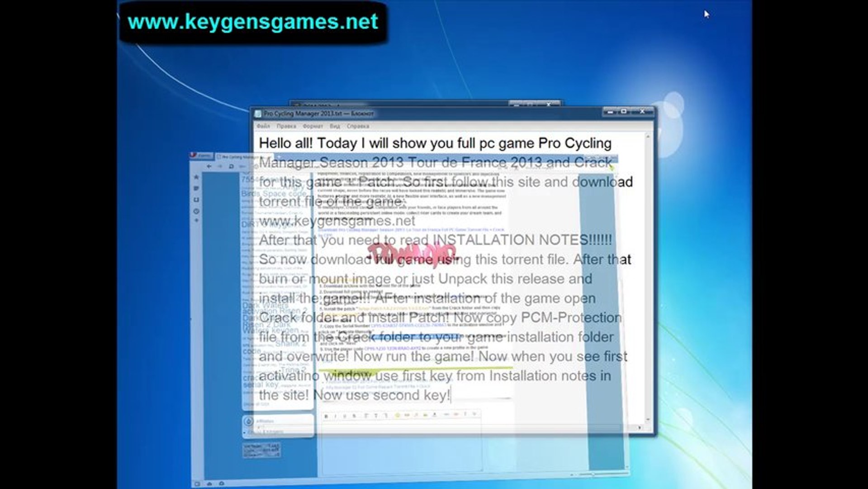Click the cloud icon in browser status bar
Viewport: 868px width, 489px height.
click(209, 484)
